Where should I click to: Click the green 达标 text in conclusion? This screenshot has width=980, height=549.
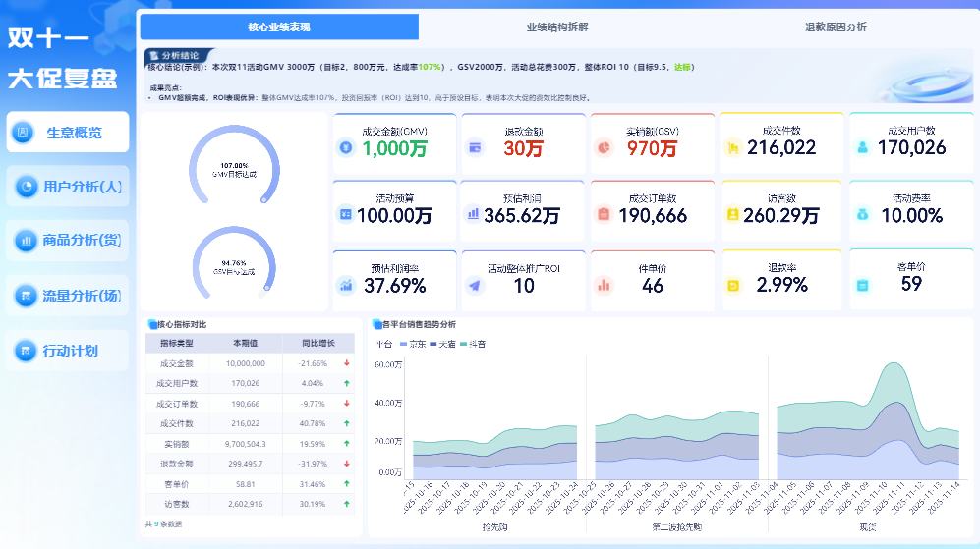[682, 67]
